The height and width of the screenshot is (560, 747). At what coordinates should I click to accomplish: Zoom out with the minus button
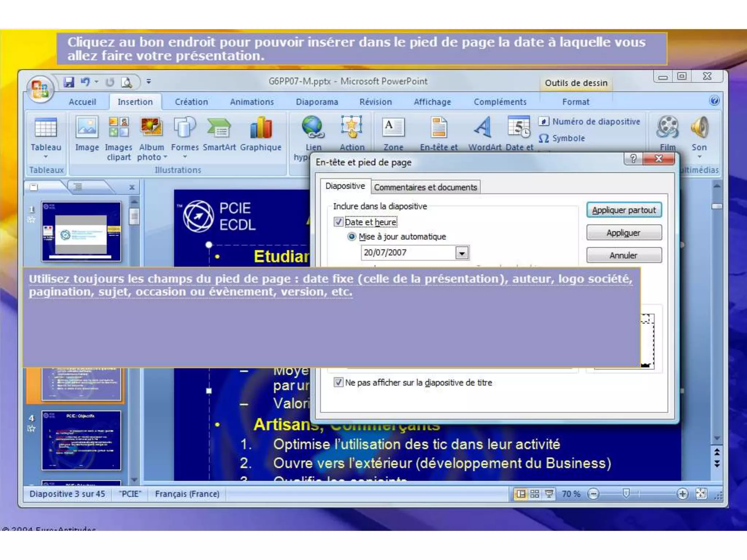click(594, 494)
